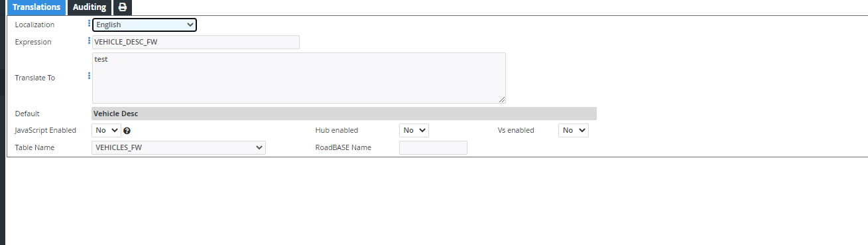
Task: Click the RoadBASE Name input field
Action: click(x=433, y=147)
